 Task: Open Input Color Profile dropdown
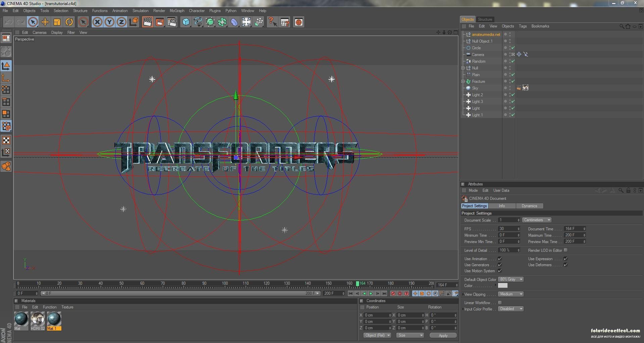tap(510, 309)
